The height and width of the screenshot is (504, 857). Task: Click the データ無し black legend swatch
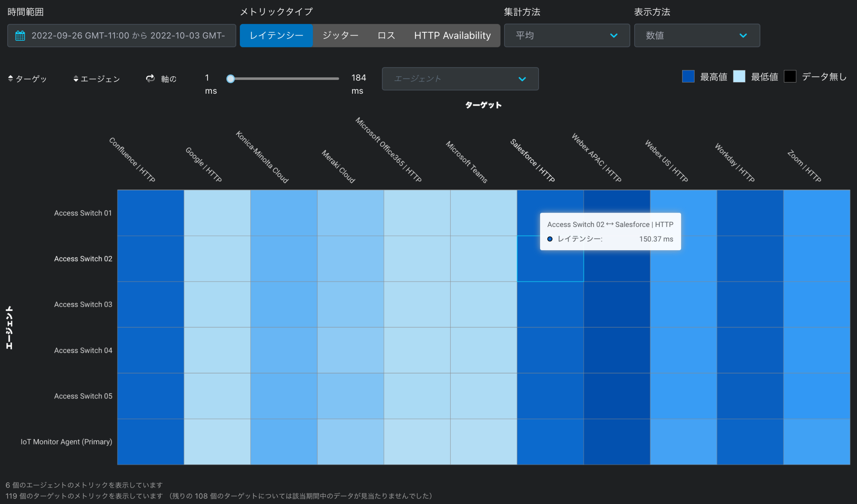pos(790,76)
